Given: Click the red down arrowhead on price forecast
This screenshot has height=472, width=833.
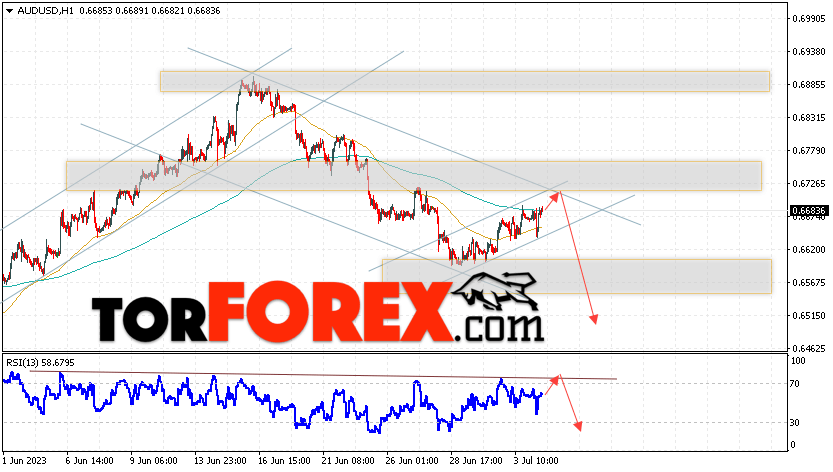Looking at the screenshot, I should 594,319.
